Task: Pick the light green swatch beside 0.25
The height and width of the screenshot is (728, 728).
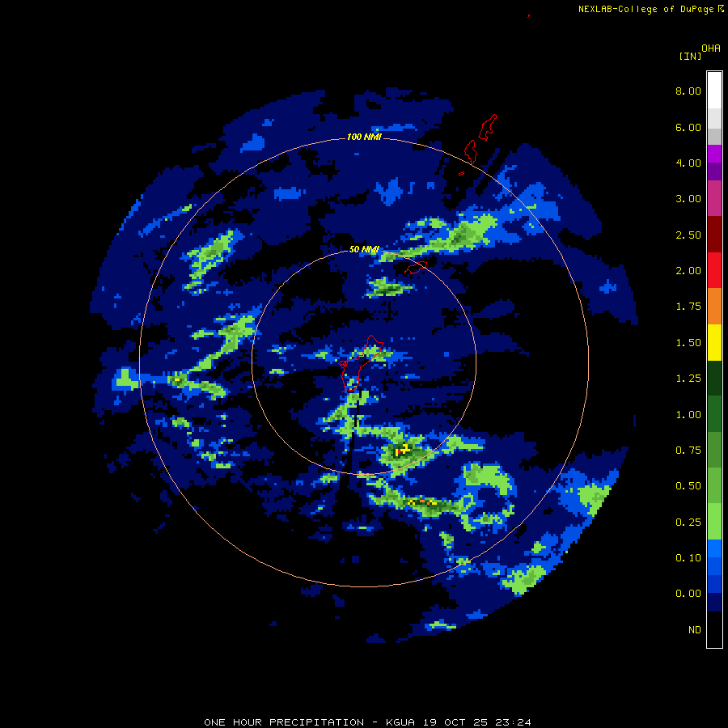Action: pyautogui.click(x=714, y=522)
